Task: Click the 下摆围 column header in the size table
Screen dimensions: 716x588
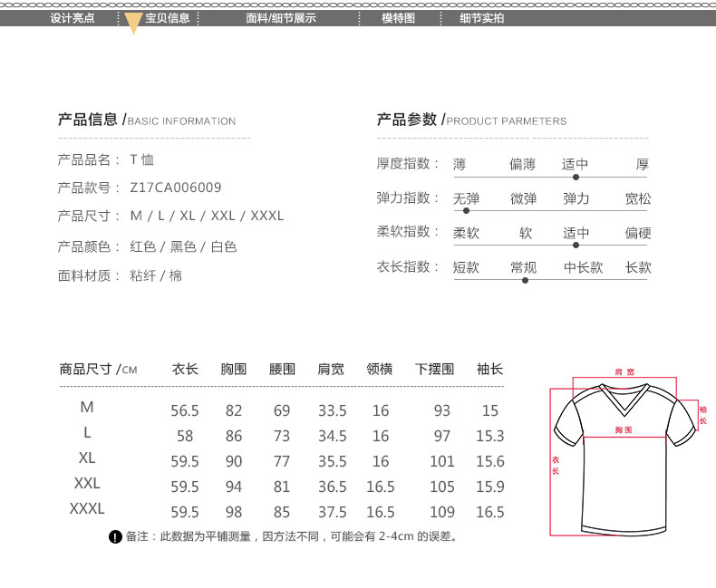Action: (434, 370)
